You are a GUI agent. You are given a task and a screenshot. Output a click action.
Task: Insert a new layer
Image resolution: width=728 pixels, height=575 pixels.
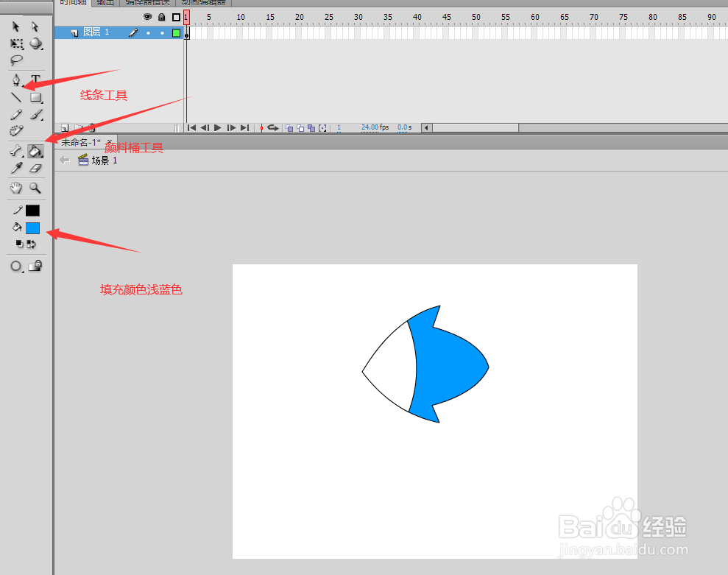click(x=64, y=128)
